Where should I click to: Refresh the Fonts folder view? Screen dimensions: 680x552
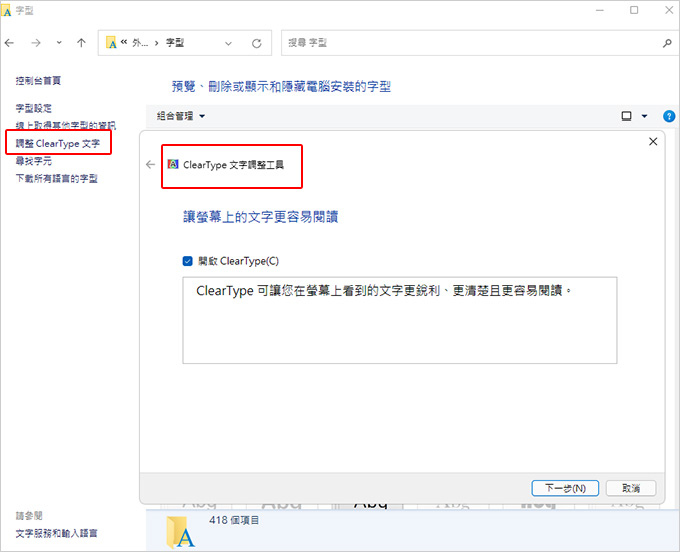pyautogui.click(x=257, y=43)
